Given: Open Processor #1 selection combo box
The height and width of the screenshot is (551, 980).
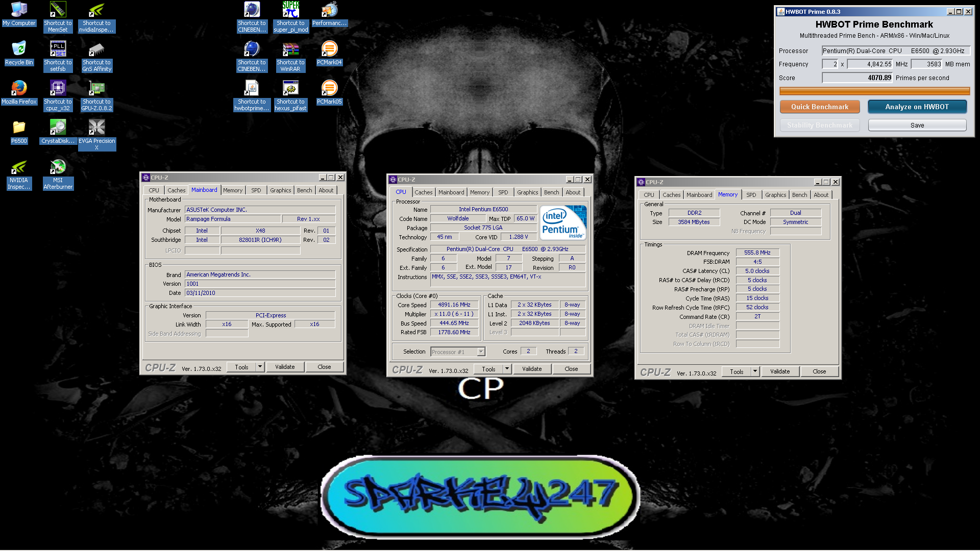Looking at the screenshot, I should click(458, 352).
